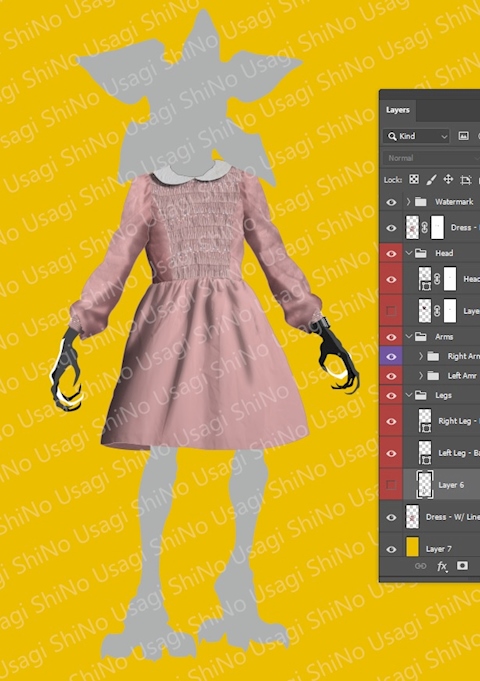Click mask link icon on hidden Head sublayer

click(437, 311)
